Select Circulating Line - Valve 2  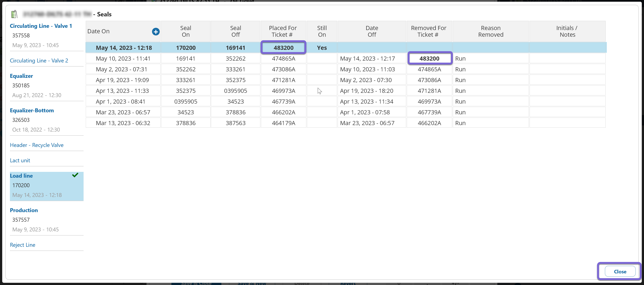[39, 61]
